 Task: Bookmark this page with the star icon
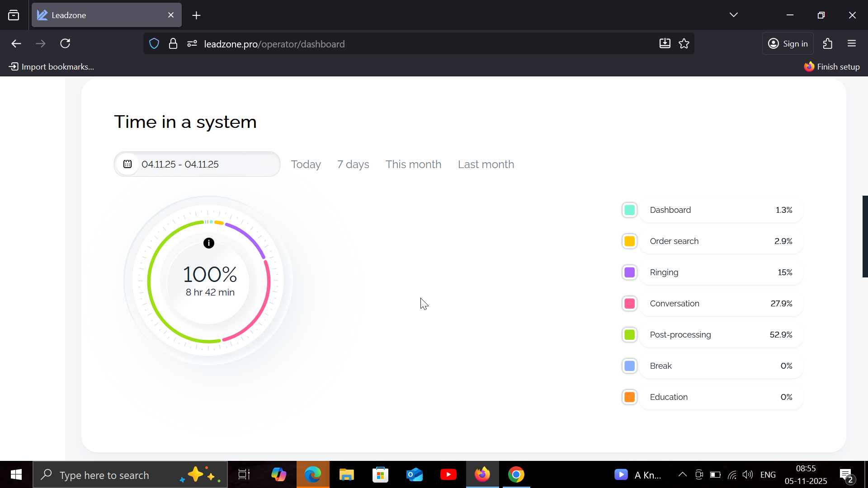684,44
